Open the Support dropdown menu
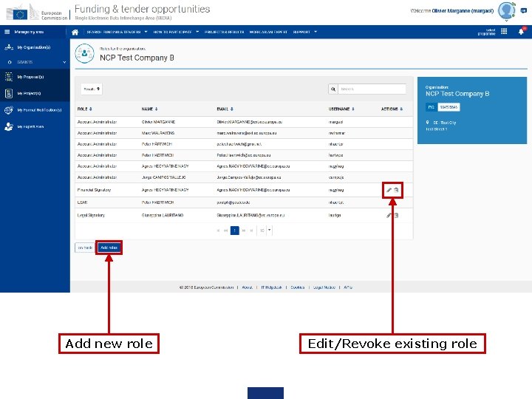 [x=305, y=32]
